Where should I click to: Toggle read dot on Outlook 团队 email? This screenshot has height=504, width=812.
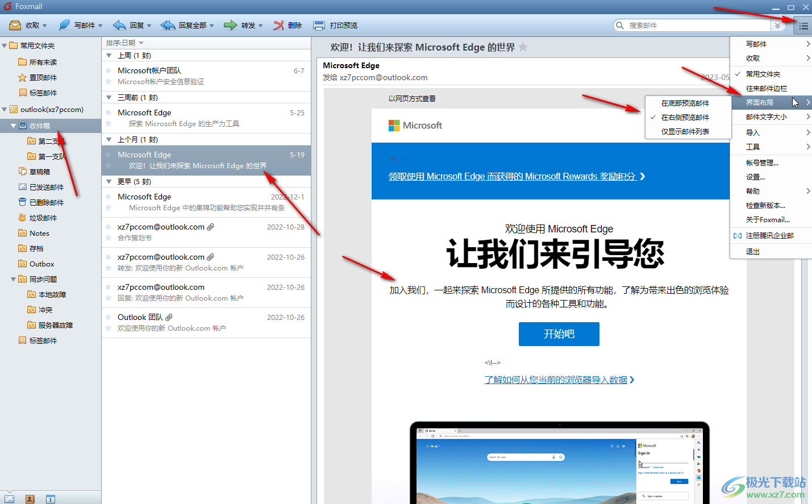108,317
